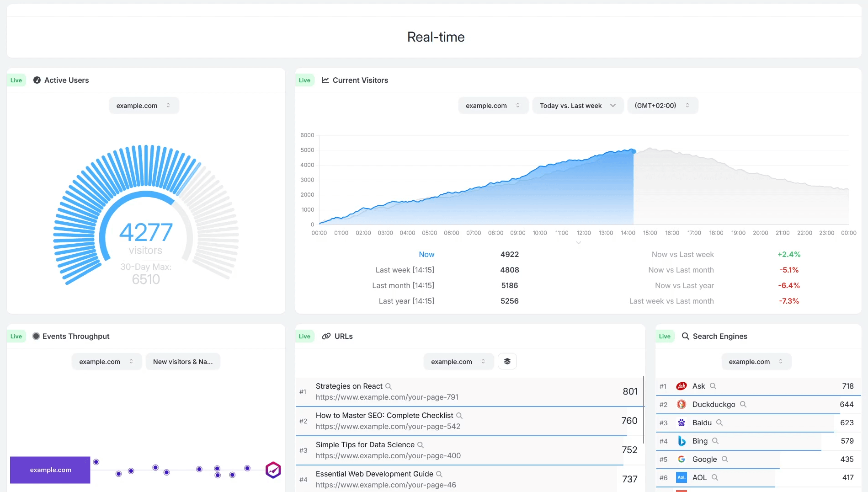Click the Real-time page title
The width and height of the screenshot is (868, 492).
(436, 37)
